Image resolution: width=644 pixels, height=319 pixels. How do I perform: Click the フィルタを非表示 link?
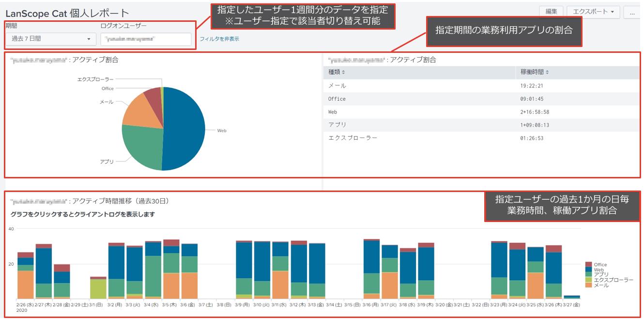click(x=219, y=39)
